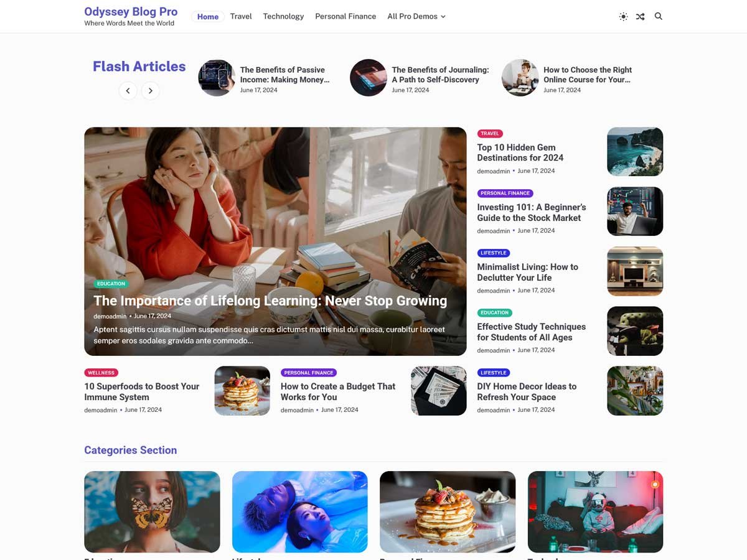This screenshot has width=747, height=560.
Task: Open the search magnifier icon
Action: (x=659, y=16)
